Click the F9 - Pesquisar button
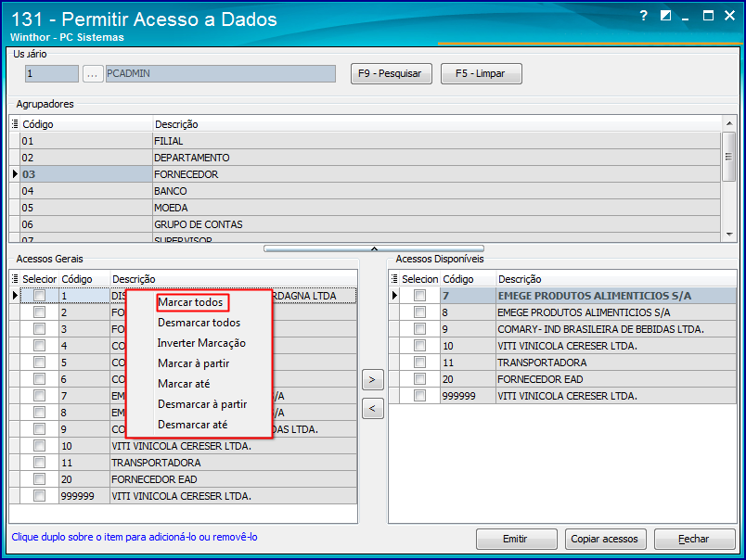The image size is (746, 560). click(391, 73)
